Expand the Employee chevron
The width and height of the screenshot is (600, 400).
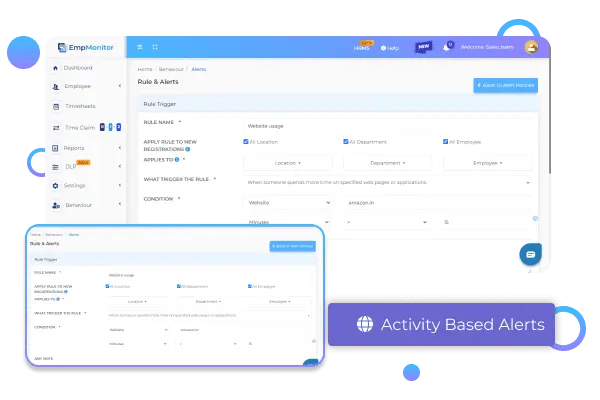pos(120,86)
